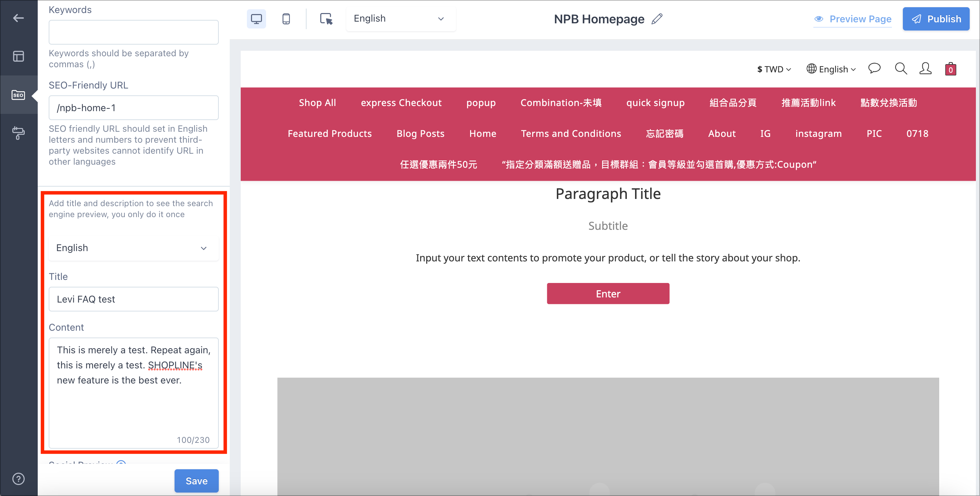980x496 pixels.
Task: Save the SEO settings
Action: click(x=196, y=481)
